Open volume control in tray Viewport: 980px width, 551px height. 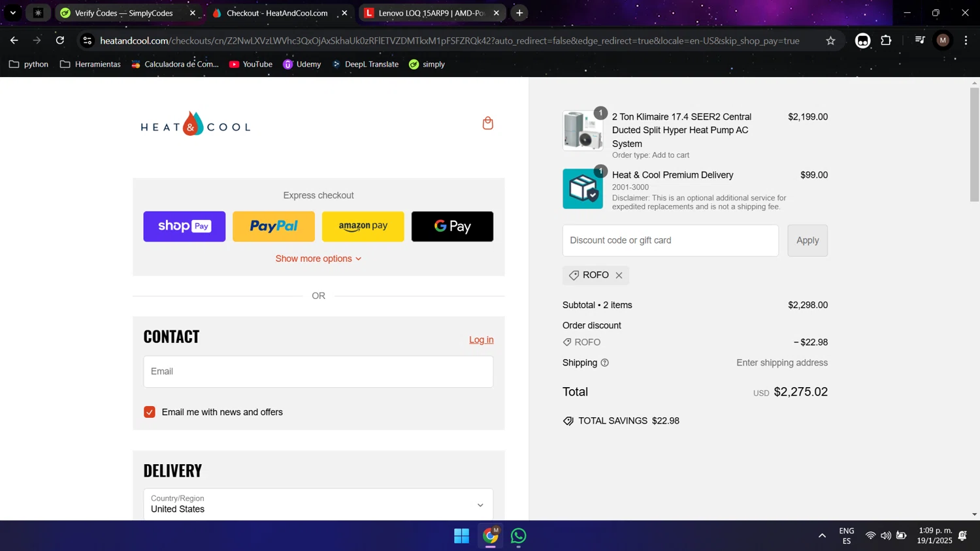pyautogui.click(x=885, y=536)
